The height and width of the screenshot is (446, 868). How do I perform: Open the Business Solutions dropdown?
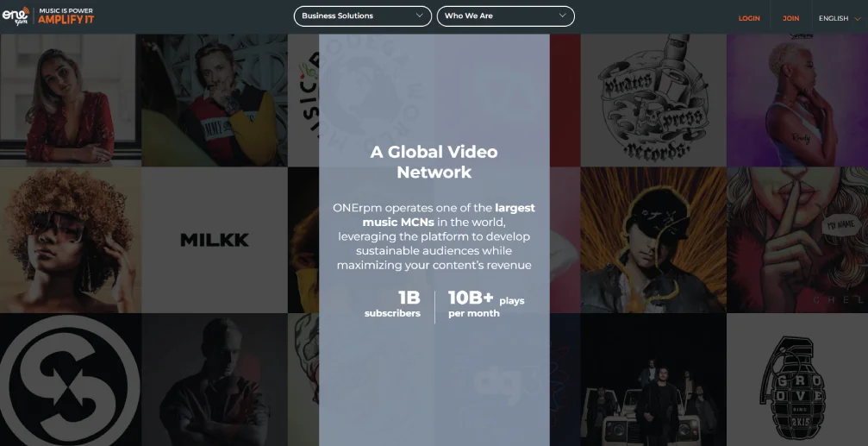pyautogui.click(x=363, y=16)
